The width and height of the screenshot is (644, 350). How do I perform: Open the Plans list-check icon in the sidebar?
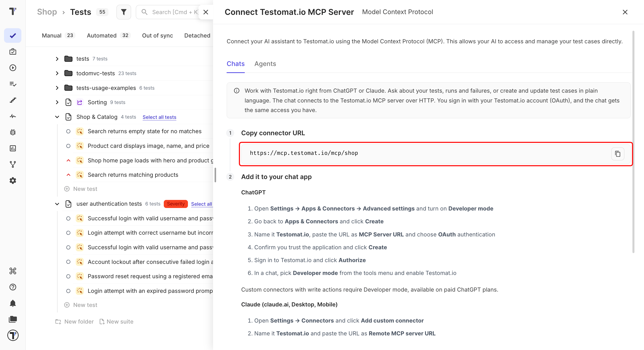click(13, 84)
